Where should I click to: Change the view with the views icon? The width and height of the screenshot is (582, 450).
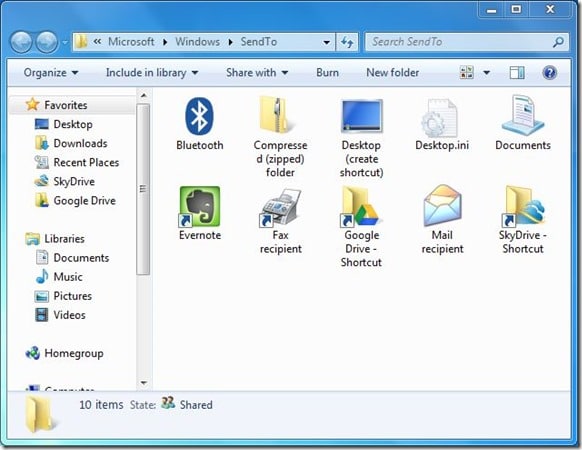pyautogui.click(x=467, y=72)
